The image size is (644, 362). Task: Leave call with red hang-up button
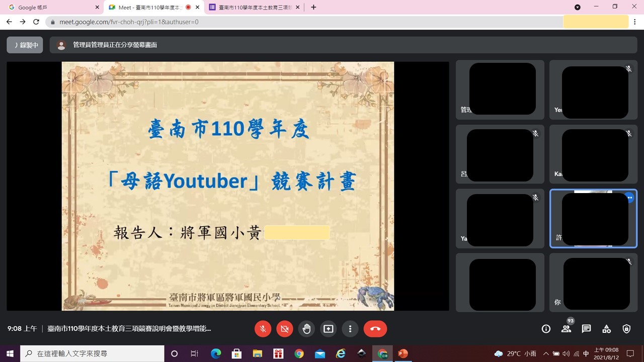point(375,329)
